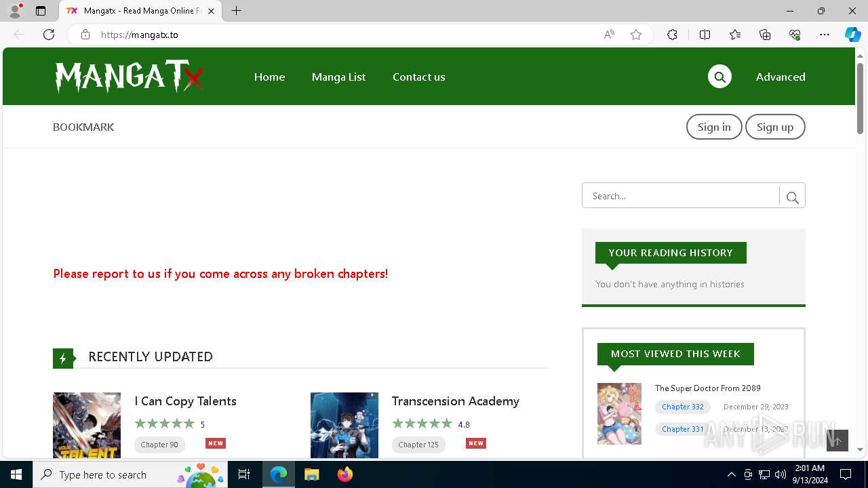The width and height of the screenshot is (868, 488).
Task: Open the notification center
Action: pyautogui.click(x=846, y=474)
